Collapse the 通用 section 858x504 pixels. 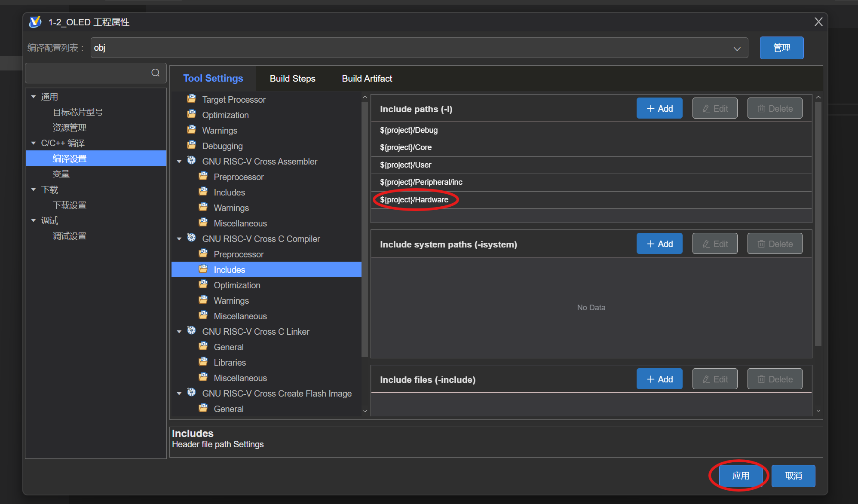(x=34, y=97)
